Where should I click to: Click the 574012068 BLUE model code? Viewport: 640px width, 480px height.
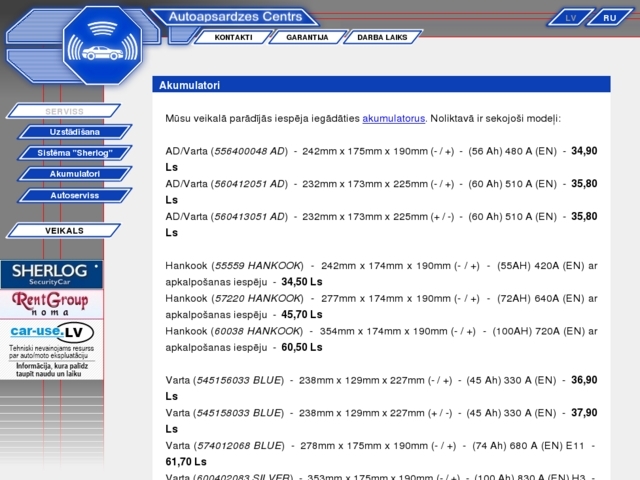pyautogui.click(x=239, y=445)
